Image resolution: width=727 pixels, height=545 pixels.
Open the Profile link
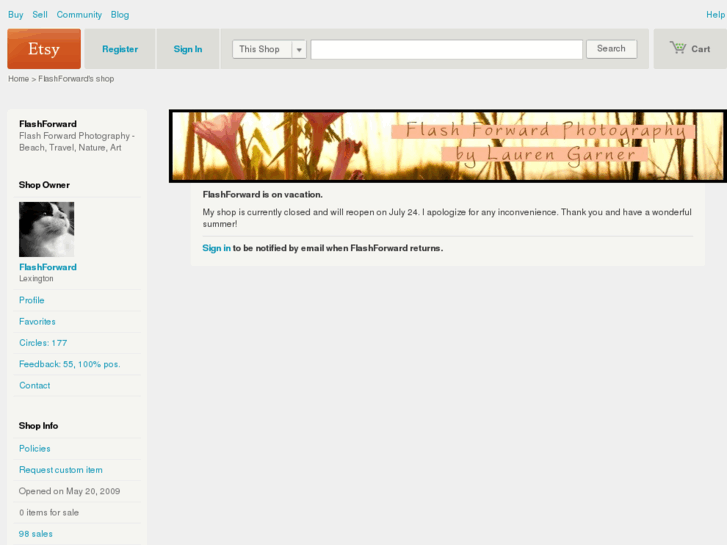pos(32,300)
